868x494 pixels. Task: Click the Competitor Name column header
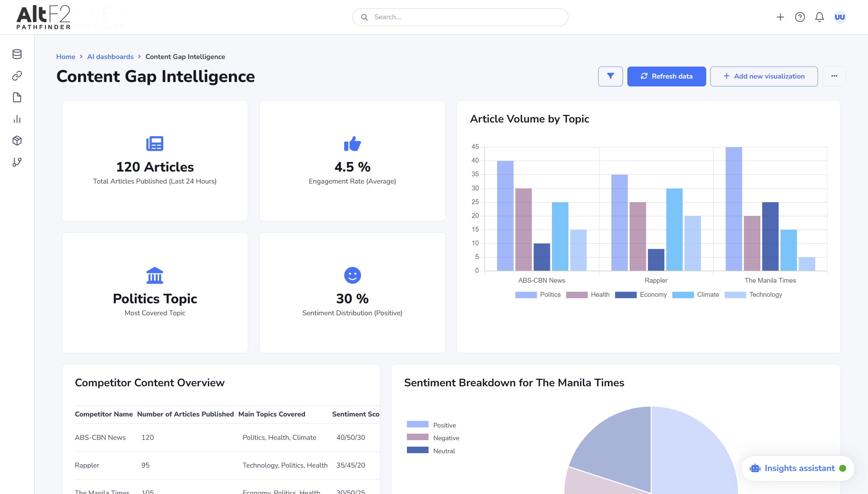point(104,414)
